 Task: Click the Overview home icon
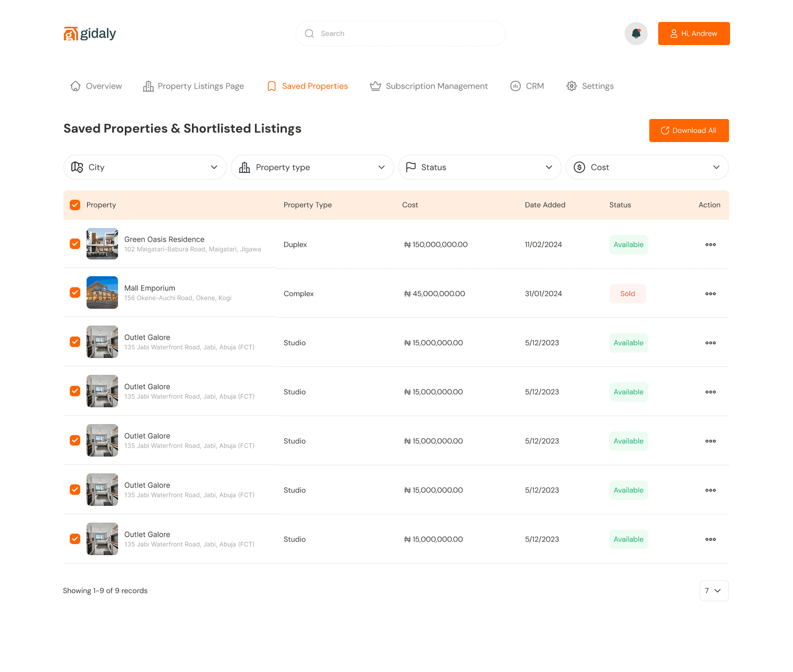76,86
